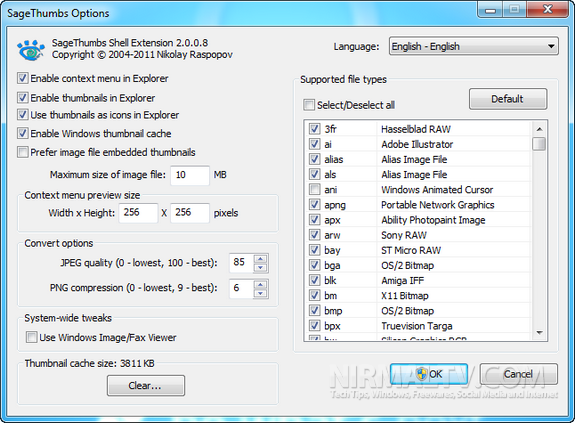This screenshot has height=423, width=575.
Task: Uncheck the als file type checkbox
Action: (314, 174)
